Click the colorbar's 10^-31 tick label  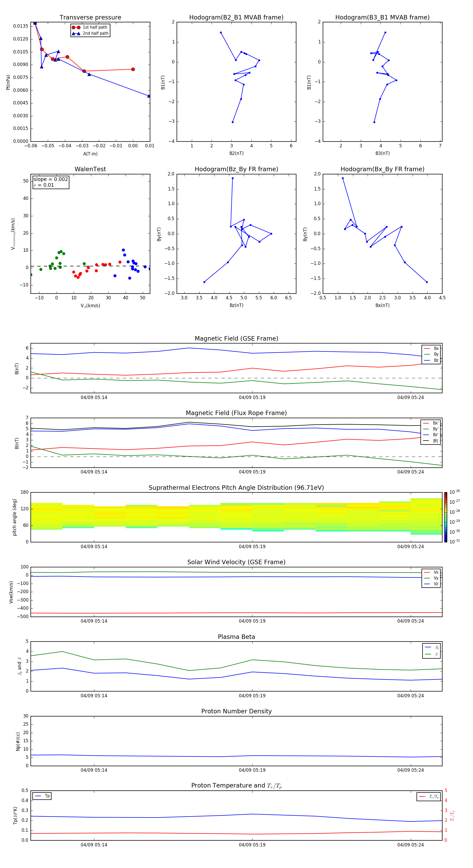pyautogui.click(x=455, y=542)
